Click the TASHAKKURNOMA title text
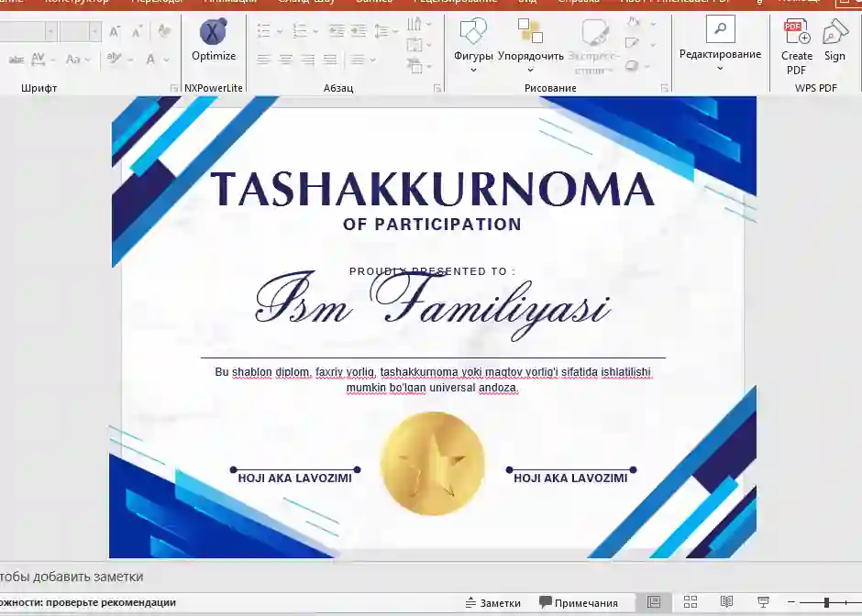 tap(432, 189)
